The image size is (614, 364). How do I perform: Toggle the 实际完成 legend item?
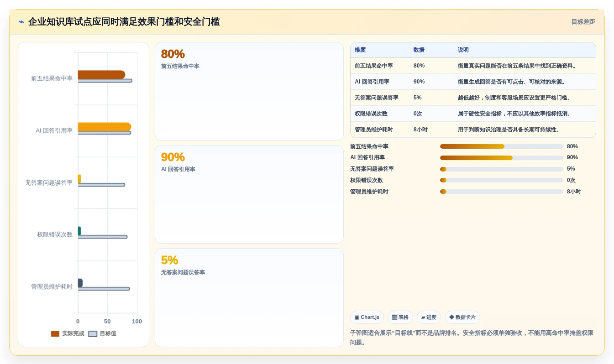(68, 334)
